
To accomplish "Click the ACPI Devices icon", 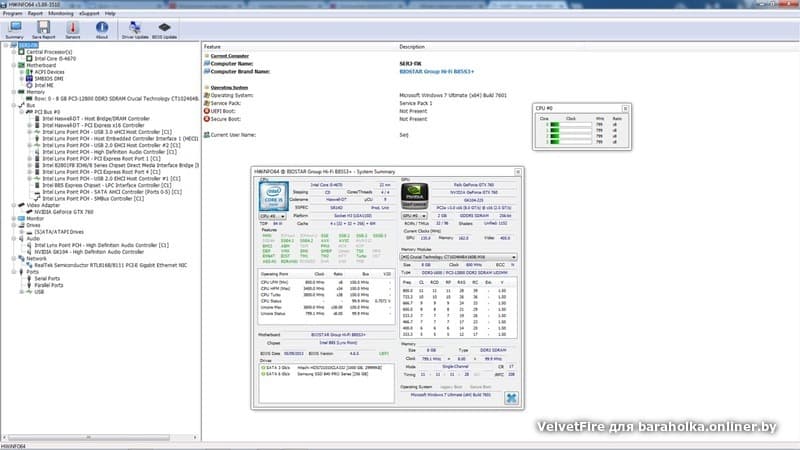I will coord(29,72).
